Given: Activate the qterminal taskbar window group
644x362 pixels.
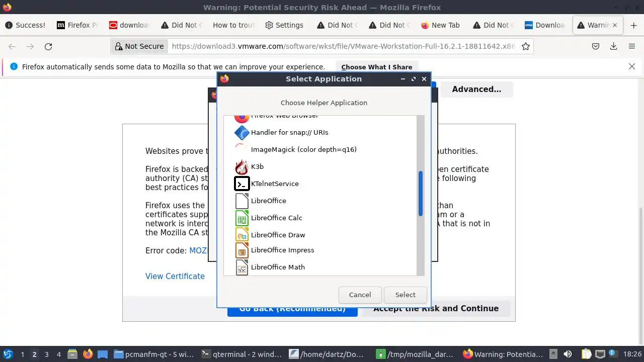Looking at the screenshot, I should coord(241,354).
